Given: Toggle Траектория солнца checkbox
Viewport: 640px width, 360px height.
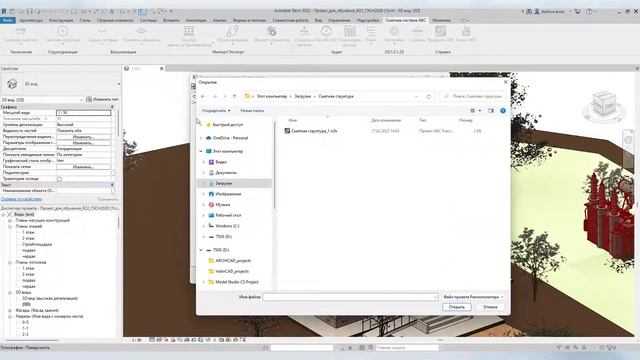Looking at the screenshot, I should pyautogui.click(x=60, y=179).
